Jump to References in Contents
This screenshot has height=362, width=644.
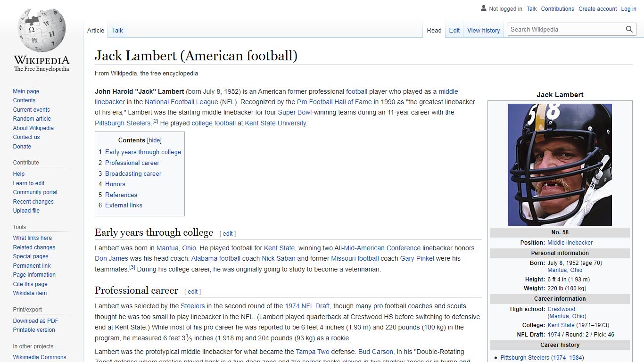[x=121, y=195]
